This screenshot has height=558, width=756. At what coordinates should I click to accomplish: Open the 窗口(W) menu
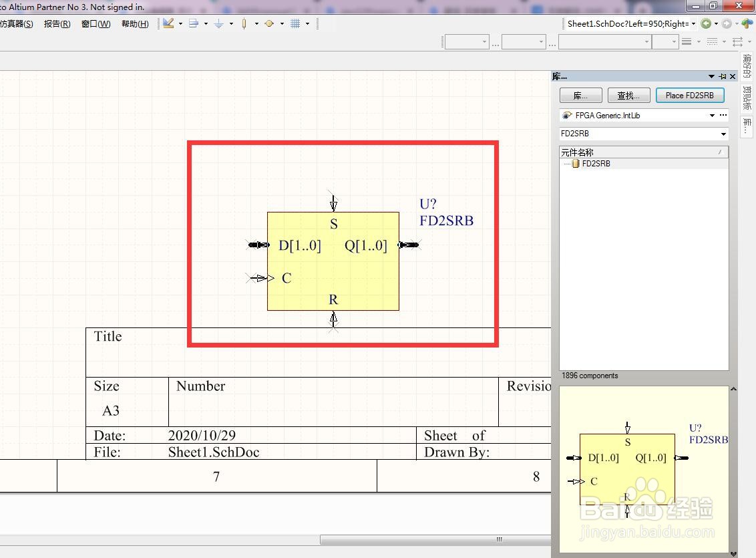click(x=96, y=23)
